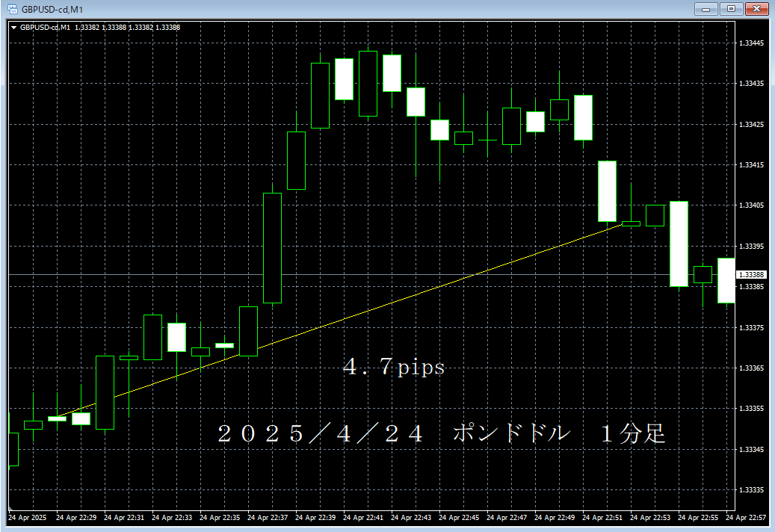Click the current price label 1.33388
This screenshot has width=775, height=532.
[751, 275]
